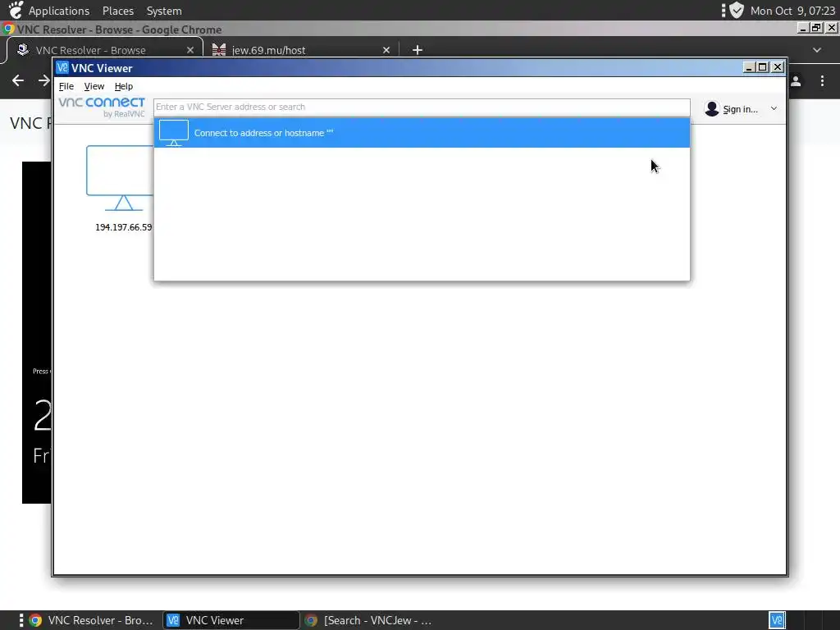The height and width of the screenshot is (630, 840).
Task: Click the shield icon in top panel
Action: 737,10
